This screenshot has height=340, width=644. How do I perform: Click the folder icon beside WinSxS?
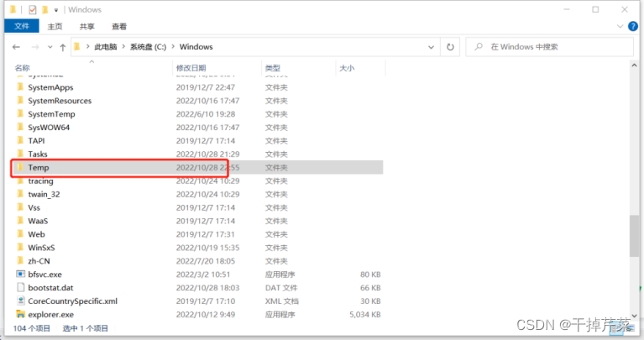coord(20,247)
